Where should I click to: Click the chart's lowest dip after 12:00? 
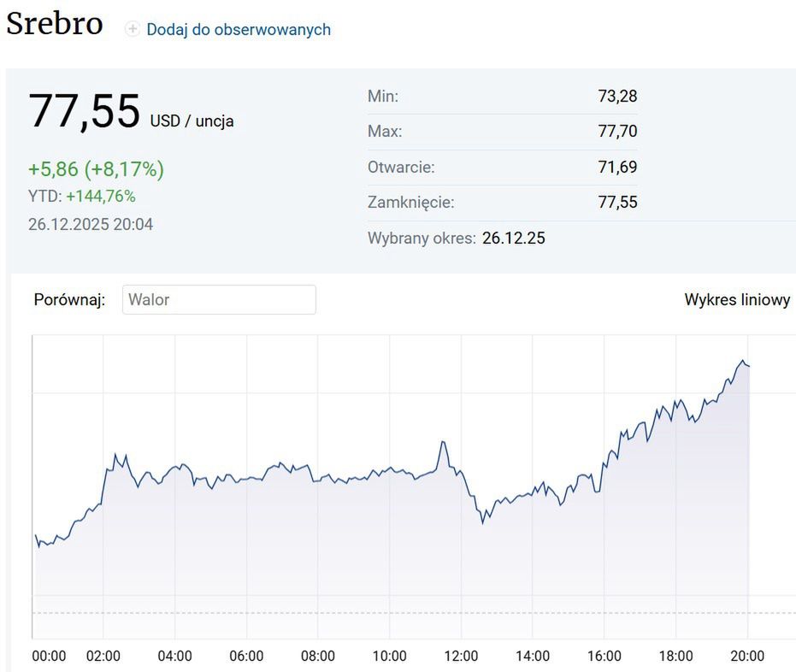pos(483,522)
